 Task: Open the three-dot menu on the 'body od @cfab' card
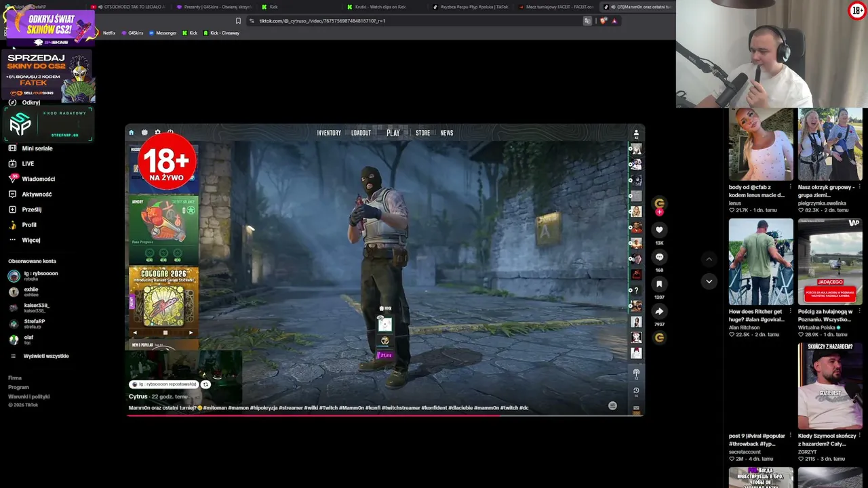[x=790, y=187]
